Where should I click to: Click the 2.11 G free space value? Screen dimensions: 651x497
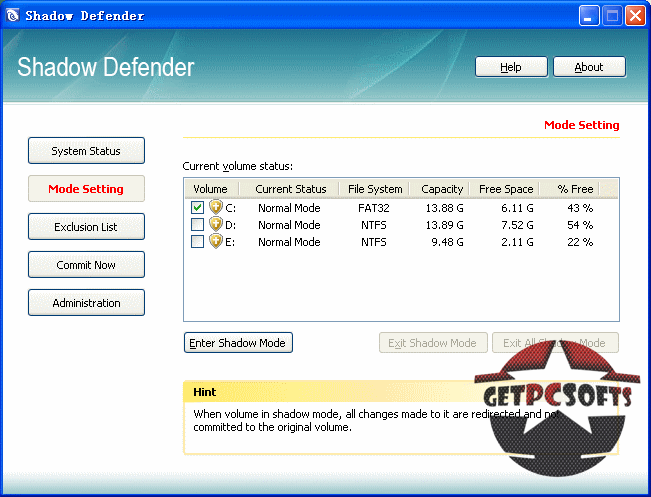[517, 242]
